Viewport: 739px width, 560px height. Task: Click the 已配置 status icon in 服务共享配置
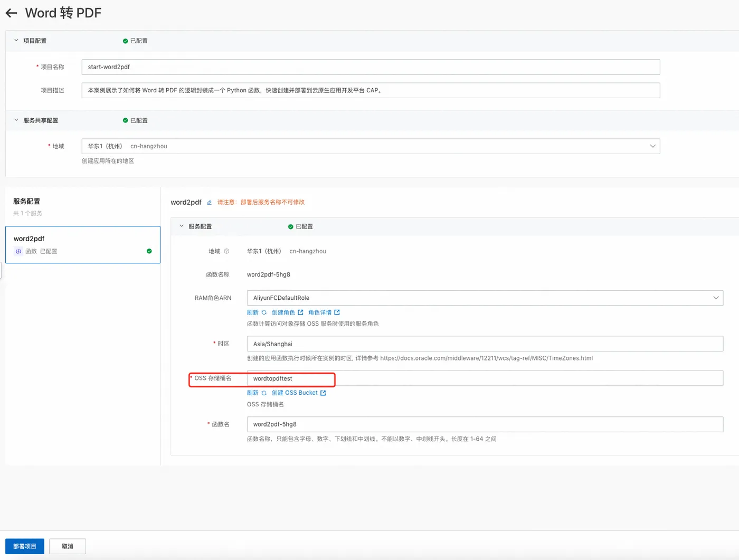(125, 120)
